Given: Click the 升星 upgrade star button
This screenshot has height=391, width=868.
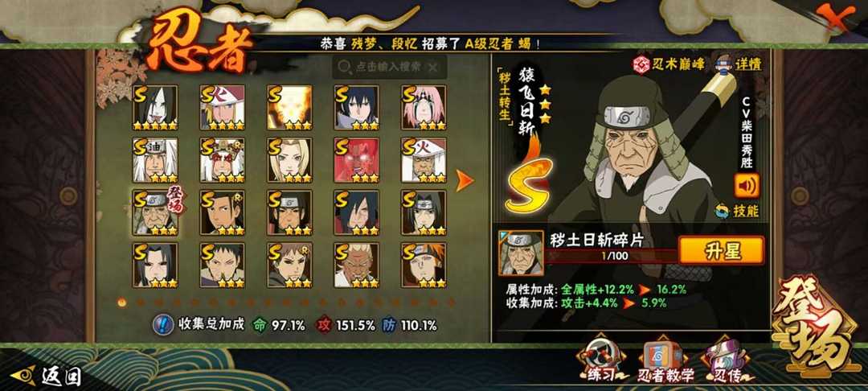Looking at the screenshot, I should pyautogui.click(x=722, y=251).
